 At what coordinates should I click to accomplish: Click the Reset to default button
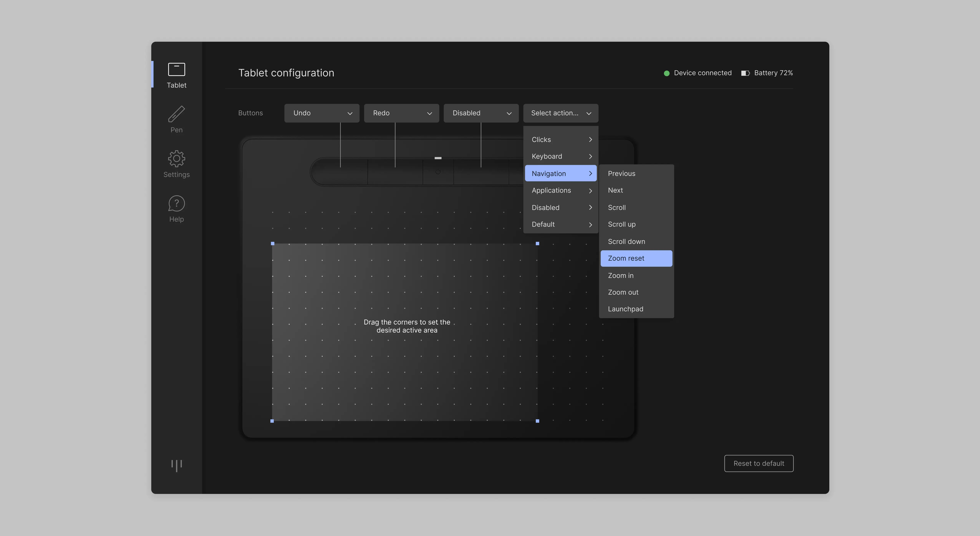click(759, 463)
